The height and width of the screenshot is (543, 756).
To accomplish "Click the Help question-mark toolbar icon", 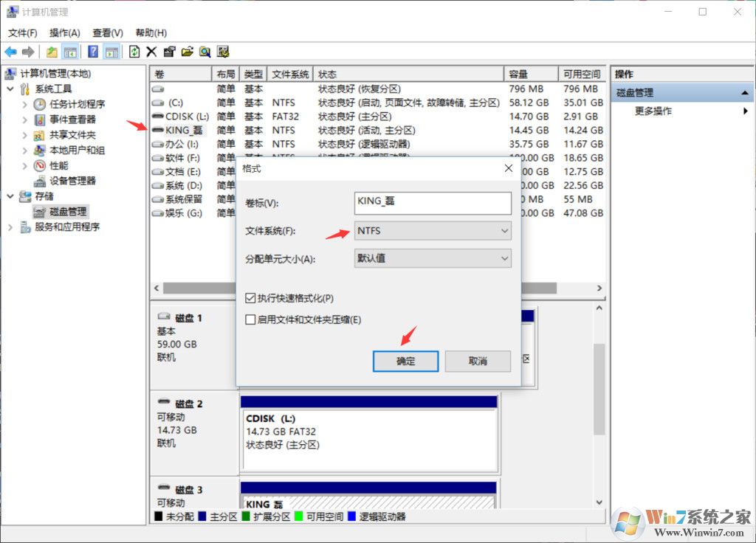I will (93, 52).
